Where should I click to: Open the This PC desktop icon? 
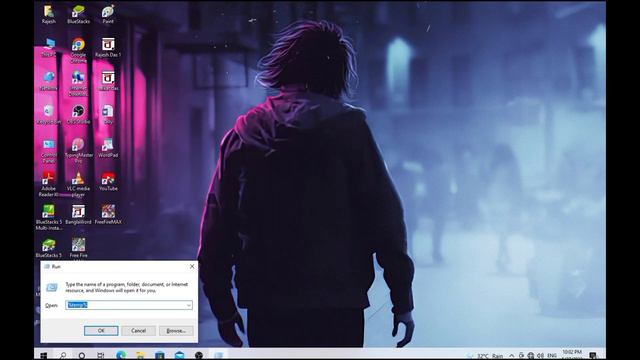coord(49,47)
